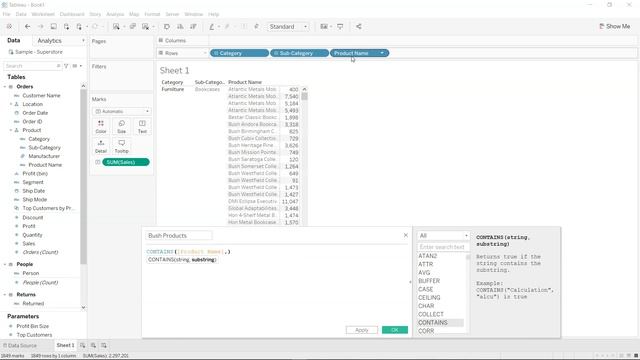Open the Show Me panel
Screen dimensions: 640x360
(x=615, y=26)
